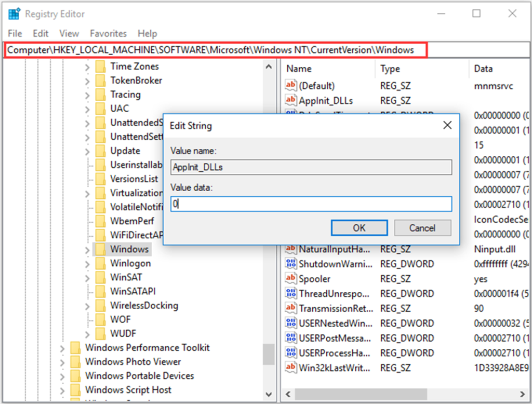Expand the selected Windows key
The height and width of the screenshot is (404, 532).
(87, 250)
